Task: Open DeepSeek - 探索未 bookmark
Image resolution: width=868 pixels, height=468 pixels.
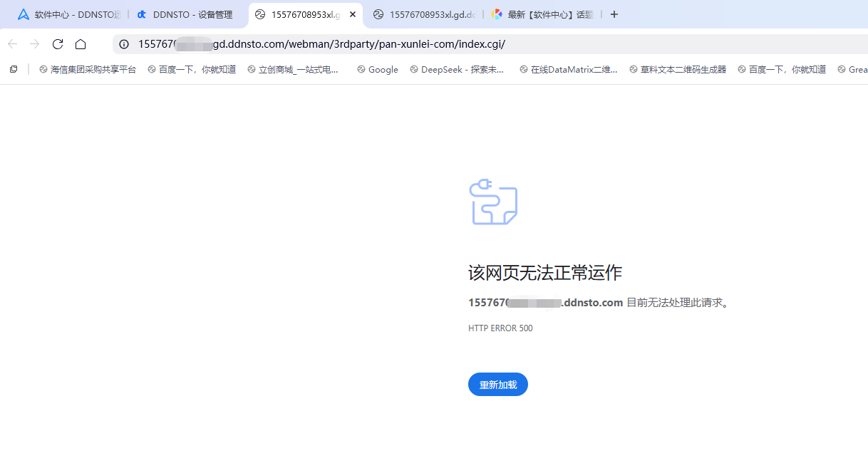Action: (x=457, y=69)
